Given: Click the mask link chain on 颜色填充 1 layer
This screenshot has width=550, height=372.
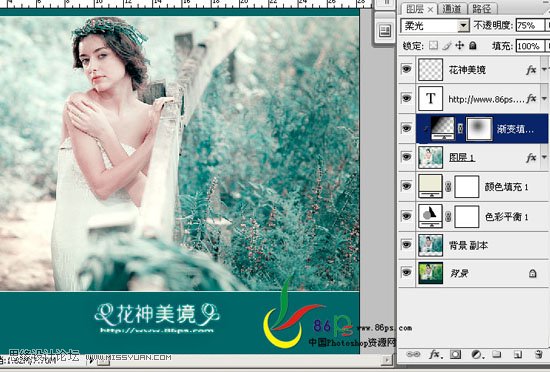Looking at the screenshot, I should (448, 187).
